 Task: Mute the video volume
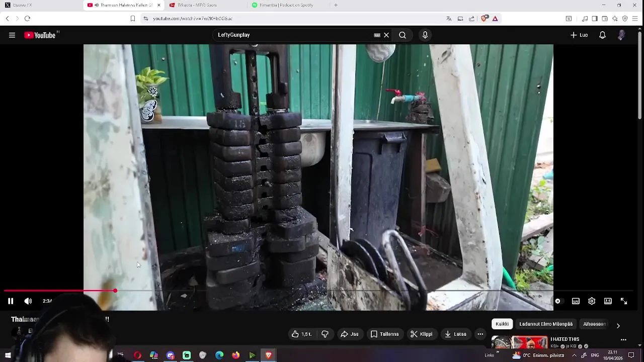(28, 301)
